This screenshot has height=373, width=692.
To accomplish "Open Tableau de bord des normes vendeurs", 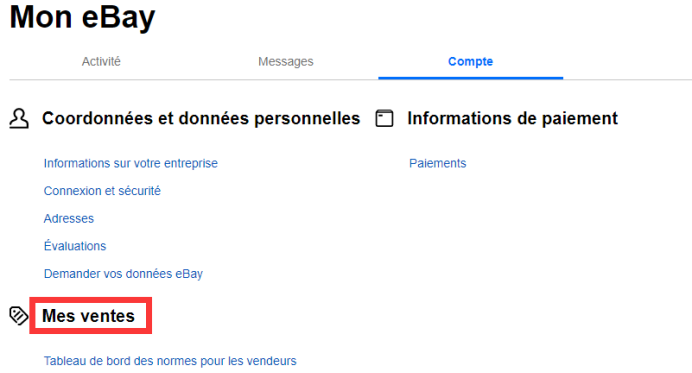I will [170, 361].
